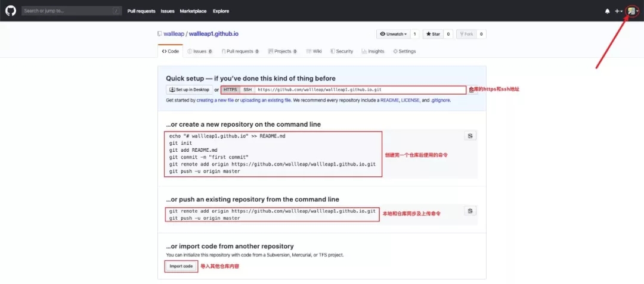The image size is (644, 284).
Task: Switch to the Issues tab
Action: [200, 51]
